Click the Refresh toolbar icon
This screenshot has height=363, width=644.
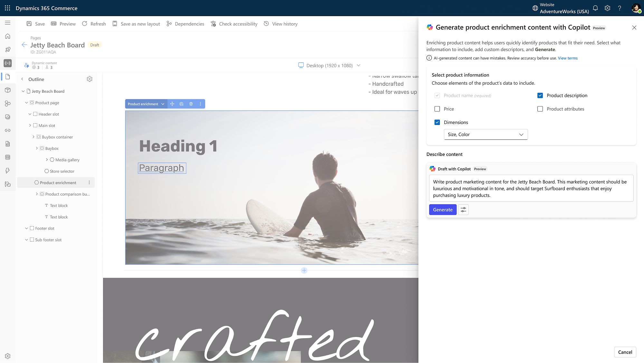(84, 24)
